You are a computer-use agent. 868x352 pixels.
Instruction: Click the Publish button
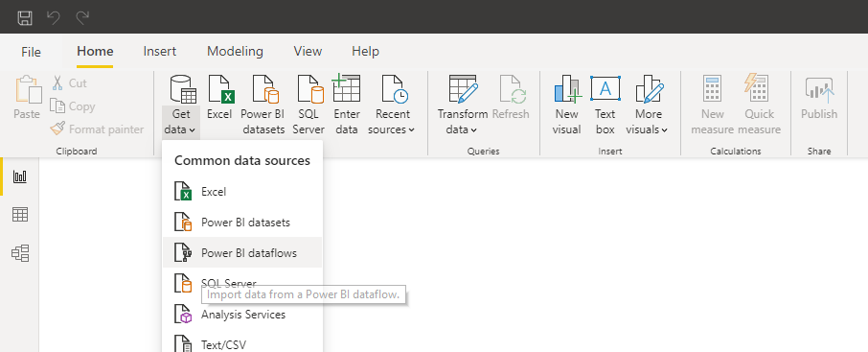point(819,98)
